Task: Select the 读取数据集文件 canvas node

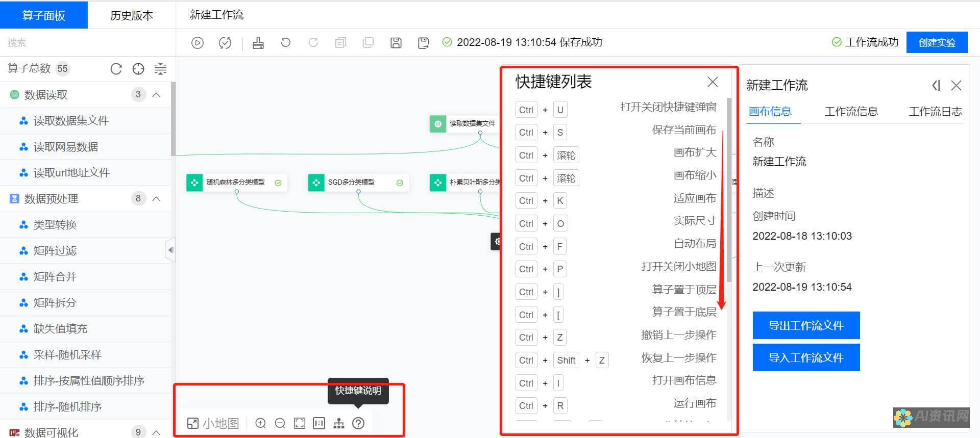Action: [x=464, y=123]
